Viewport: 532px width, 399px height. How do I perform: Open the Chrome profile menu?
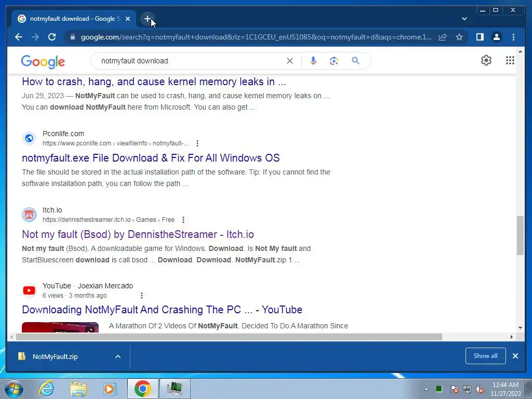tap(496, 37)
